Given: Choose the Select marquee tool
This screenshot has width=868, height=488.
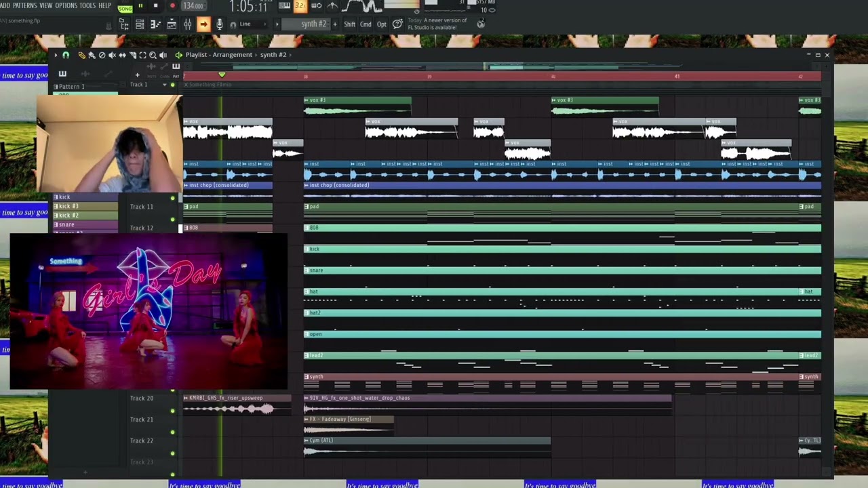Looking at the screenshot, I should (x=142, y=55).
